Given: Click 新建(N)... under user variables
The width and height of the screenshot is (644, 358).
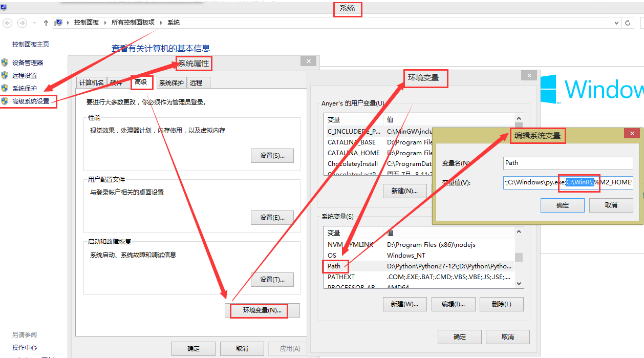Looking at the screenshot, I should pos(404,191).
